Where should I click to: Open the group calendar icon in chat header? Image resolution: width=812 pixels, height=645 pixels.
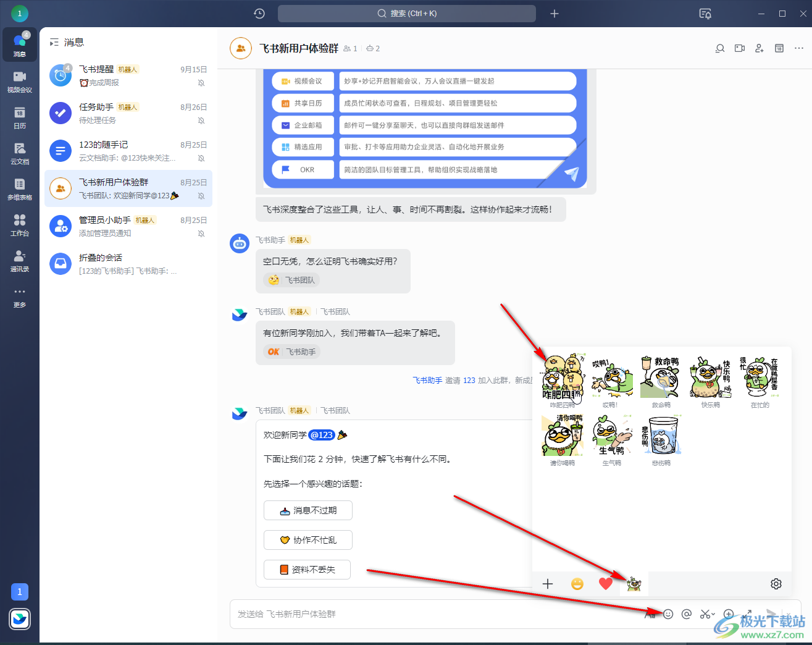point(779,48)
